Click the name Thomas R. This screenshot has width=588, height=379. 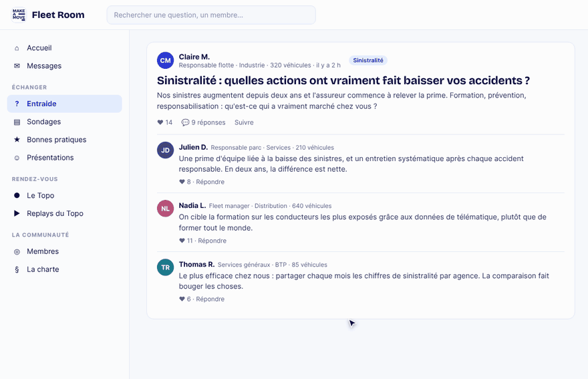click(x=196, y=264)
